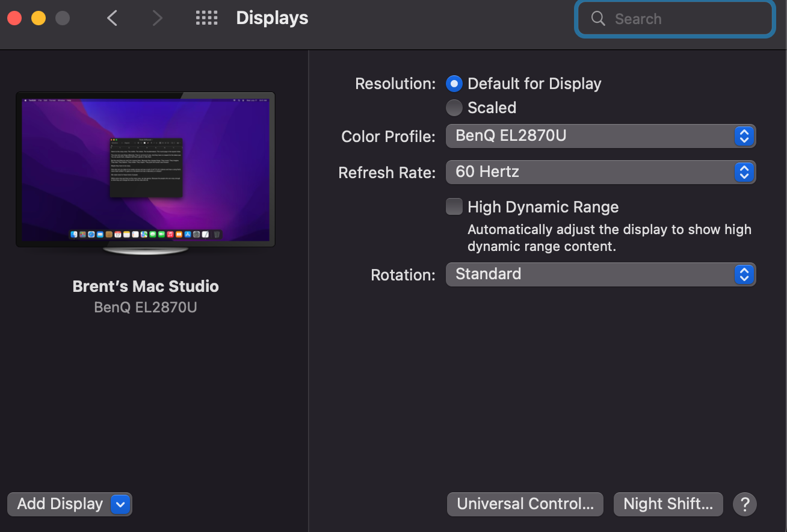Expand the Add Display arrow menu

(x=120, y=504)
